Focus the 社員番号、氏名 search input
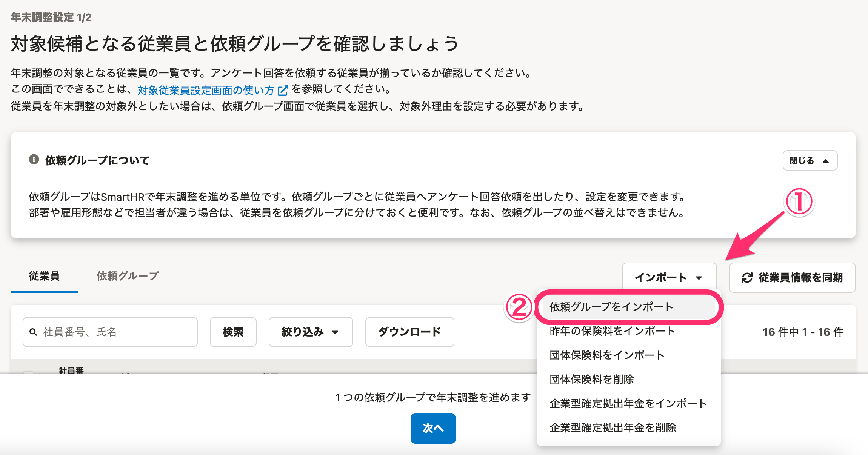Image resolution: width=868 pixels, height=455 pixels. point(110,332)
